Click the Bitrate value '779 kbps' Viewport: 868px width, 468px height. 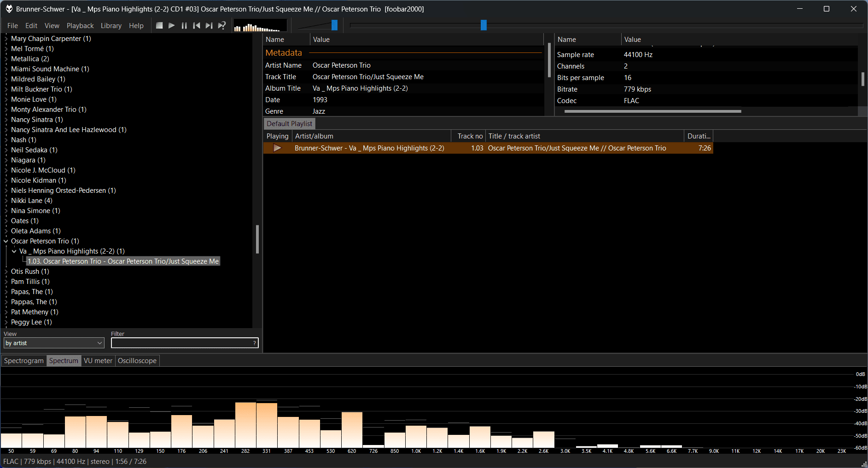pyautogui.click(x=637, y=89)
